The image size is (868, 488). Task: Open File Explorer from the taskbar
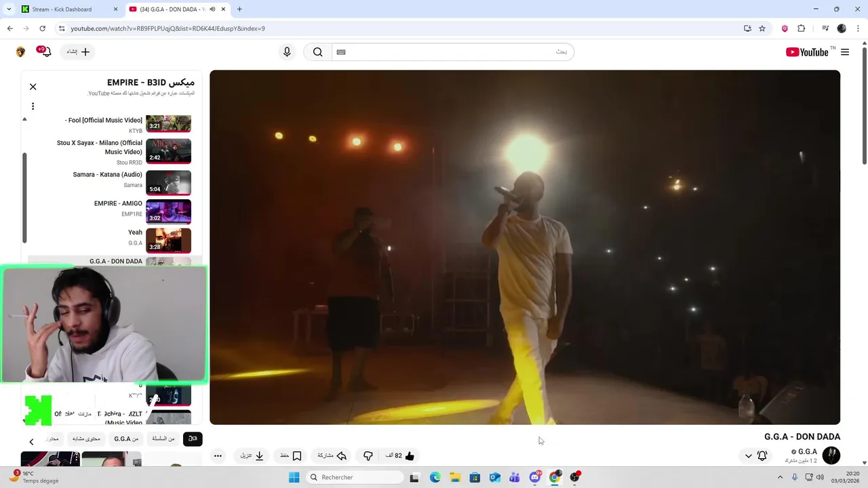coord(455,477)
